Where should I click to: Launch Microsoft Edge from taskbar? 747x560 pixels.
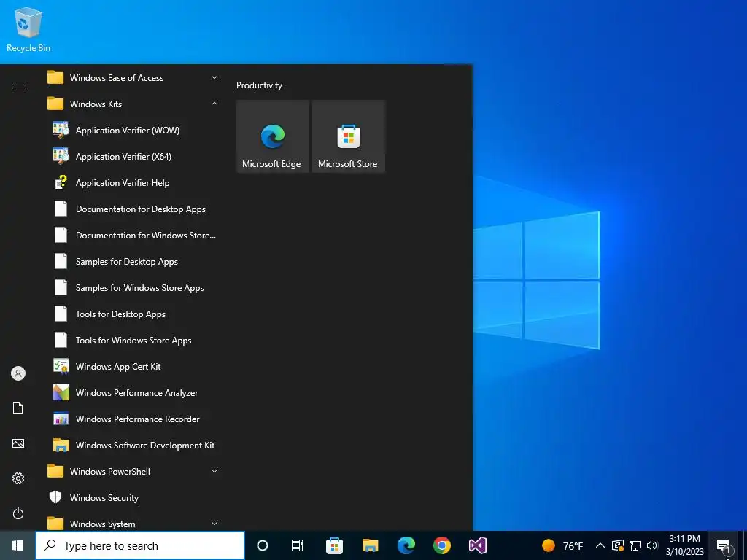[x=406, y=545]
